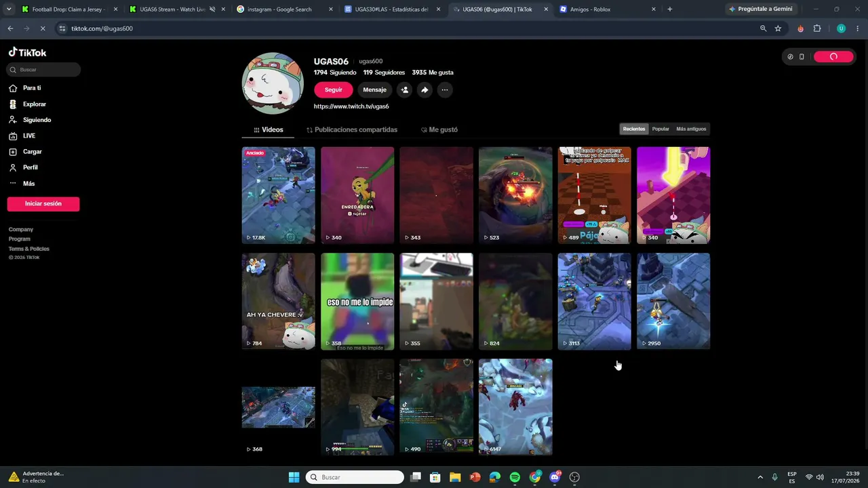Screen dimensions: 868x488
Task: Open the video with 6147 views
Action: click(x=515, y=407)
